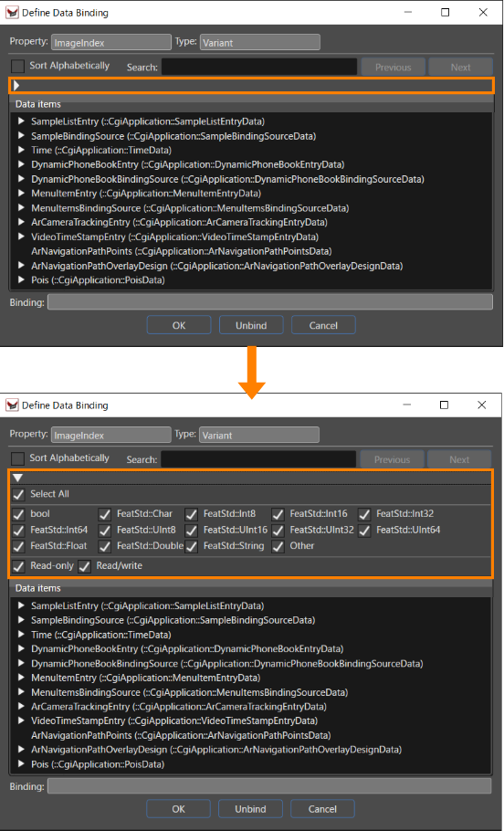Uncheck FeatStd::Int16 filter
Screen dimensions: 504x831
click(278, 514)
